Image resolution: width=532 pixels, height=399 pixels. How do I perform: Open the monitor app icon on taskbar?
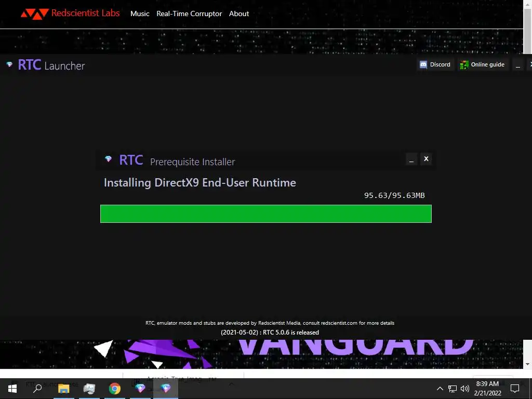(x=89, y=389)
